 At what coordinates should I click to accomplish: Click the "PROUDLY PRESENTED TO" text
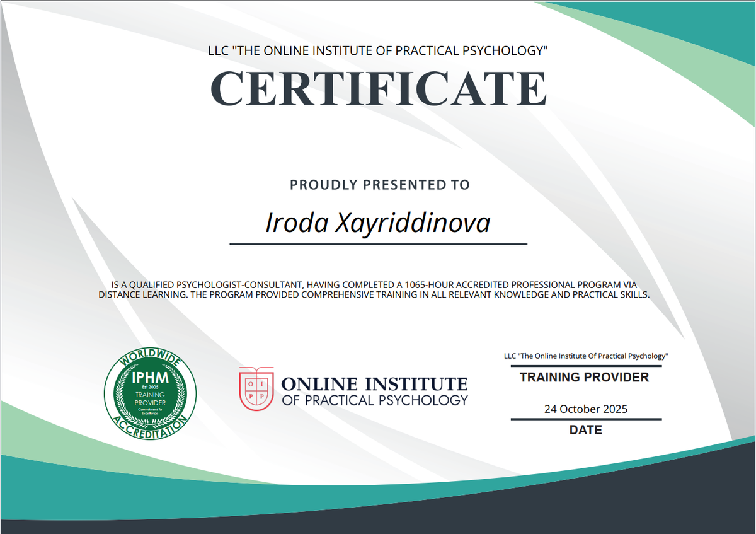point(380,185)
